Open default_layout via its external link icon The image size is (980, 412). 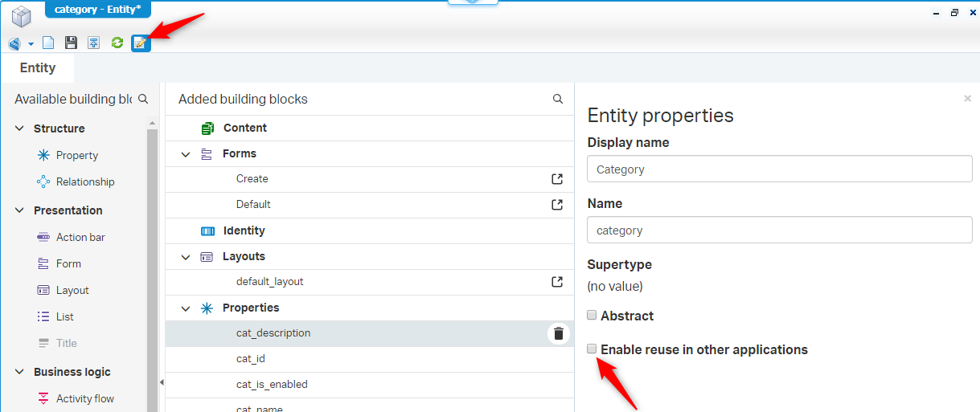[x=557, y=282]
